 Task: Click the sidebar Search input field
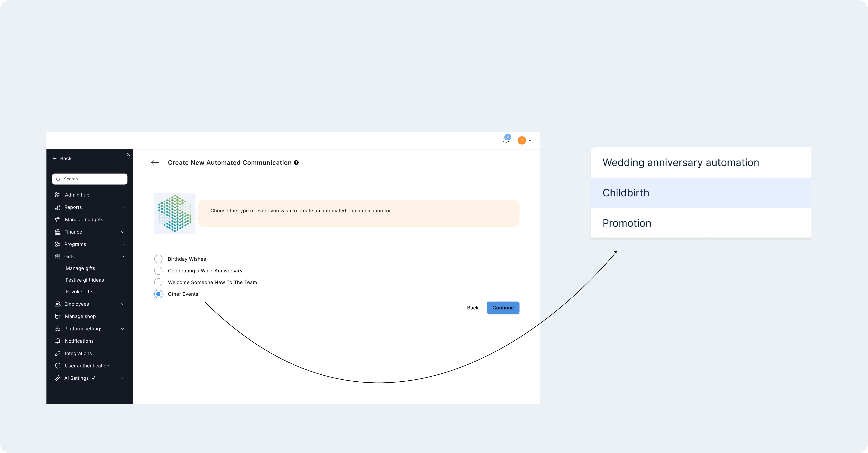(90, 179)
